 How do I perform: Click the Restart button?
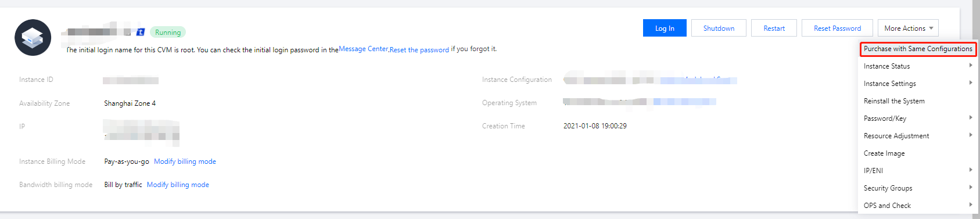774,28
